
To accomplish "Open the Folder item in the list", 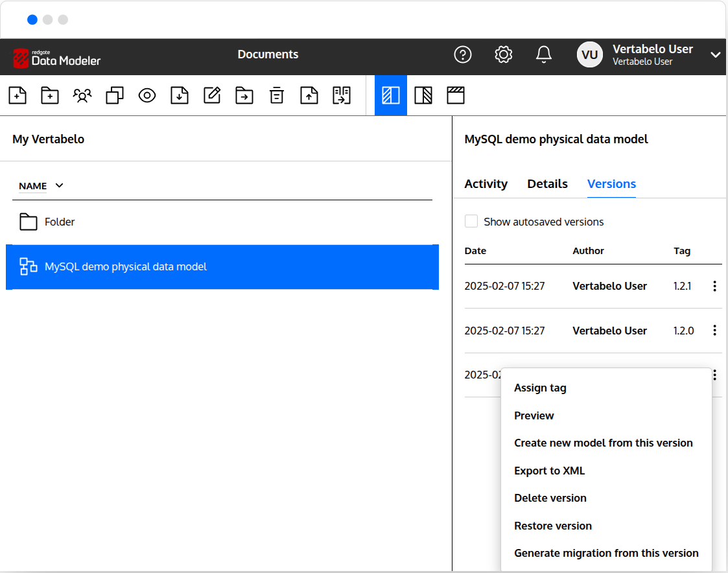I will pos(60,222).
